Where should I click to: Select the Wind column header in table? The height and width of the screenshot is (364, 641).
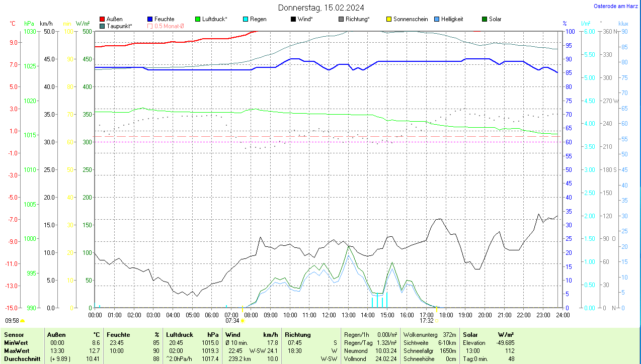point(233,334)
